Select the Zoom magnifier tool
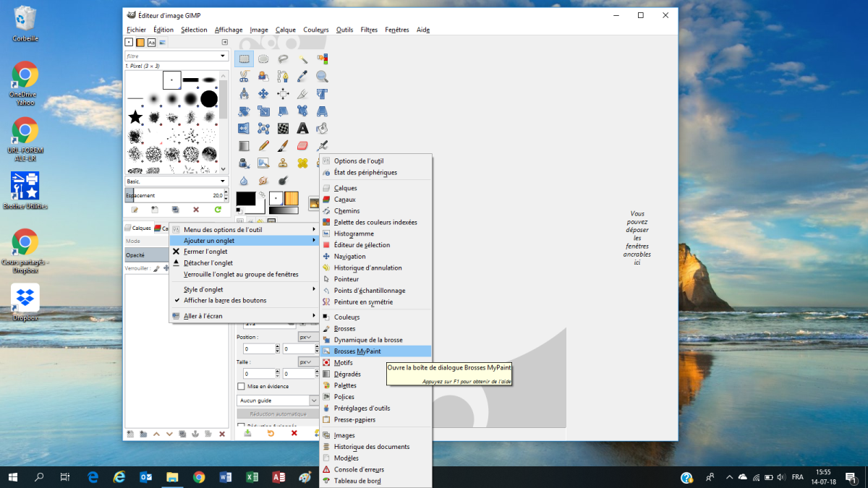The image size is (868, 488). [x=322, y=77]
